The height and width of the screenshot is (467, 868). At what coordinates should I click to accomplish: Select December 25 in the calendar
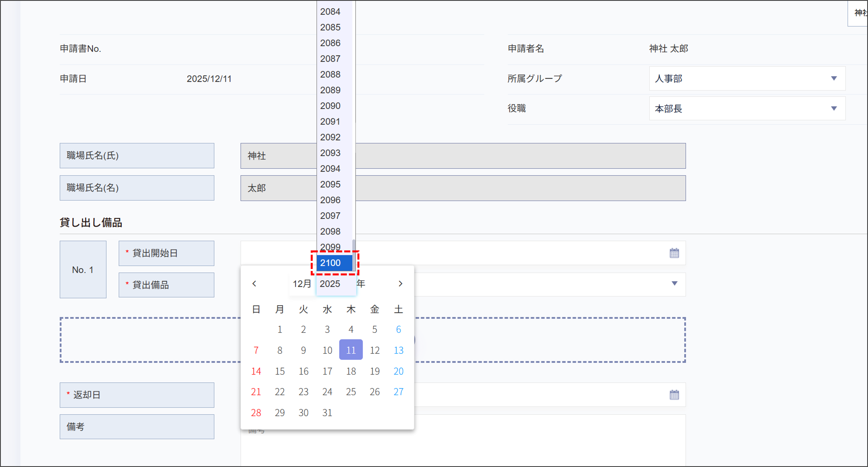tap(351, 392)
